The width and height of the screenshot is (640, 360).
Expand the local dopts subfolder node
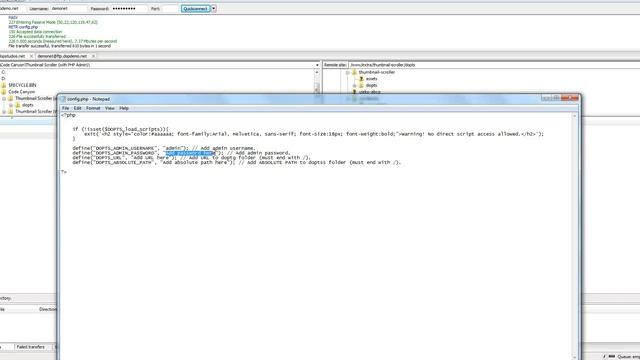pos(11,105)
